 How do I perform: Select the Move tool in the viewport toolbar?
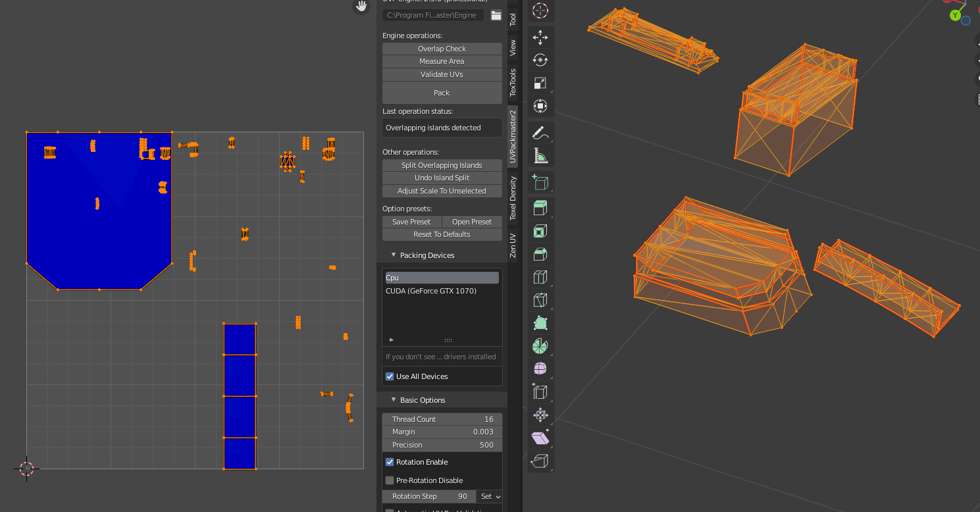pos(540,38)
